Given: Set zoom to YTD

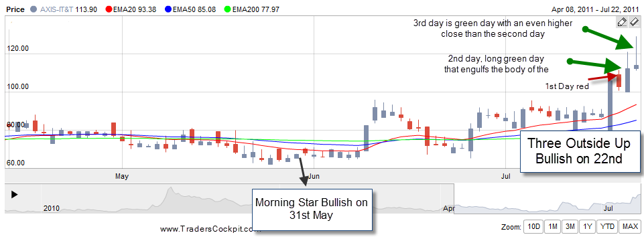Looking at the screenshot, I should pyautogui.click(x=606, y=226).
